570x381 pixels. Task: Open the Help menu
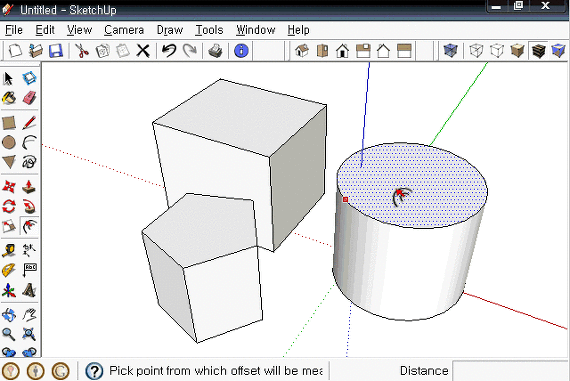[x=298, y=30]
